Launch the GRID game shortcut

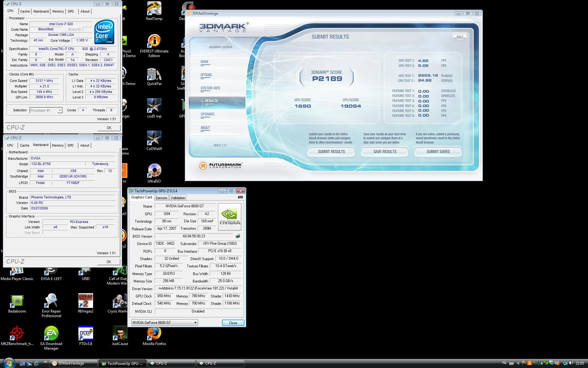pos(85,274)
